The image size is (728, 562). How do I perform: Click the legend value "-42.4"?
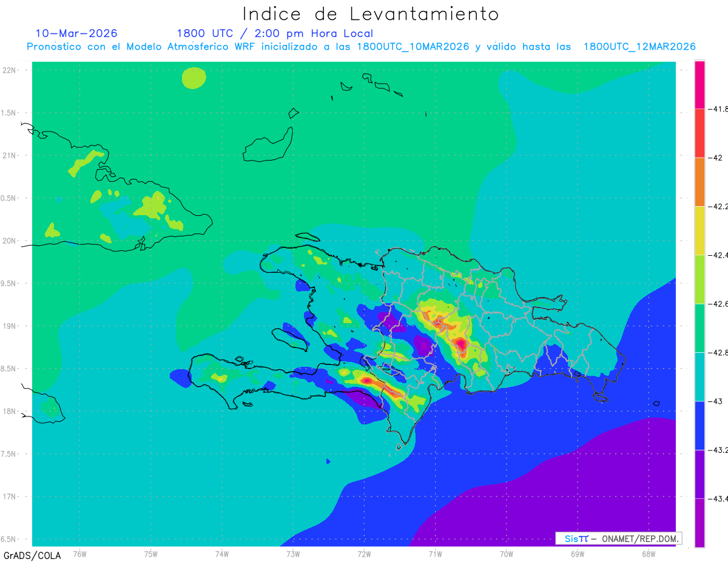(x=718, y=255)
